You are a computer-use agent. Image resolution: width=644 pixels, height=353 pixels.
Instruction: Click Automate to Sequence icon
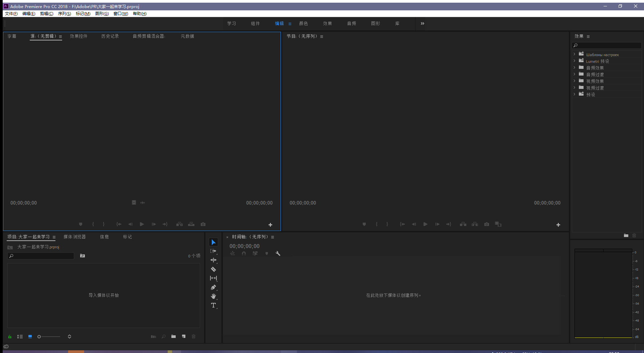pyautogui.click(x=153, y=337)
